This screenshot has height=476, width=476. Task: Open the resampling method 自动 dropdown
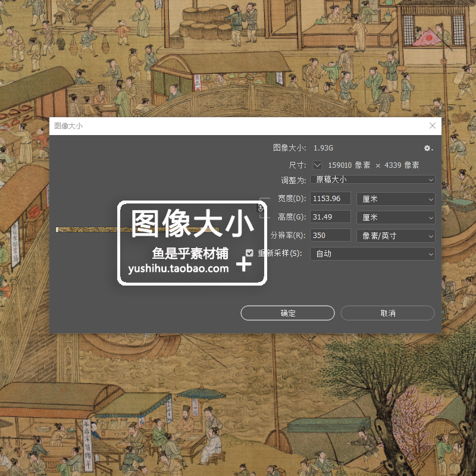pyautogui.click(x=372, y=254)
